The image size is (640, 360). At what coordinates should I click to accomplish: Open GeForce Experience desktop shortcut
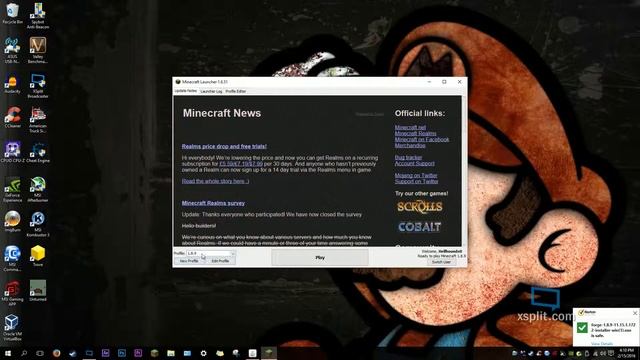point(12,189)
